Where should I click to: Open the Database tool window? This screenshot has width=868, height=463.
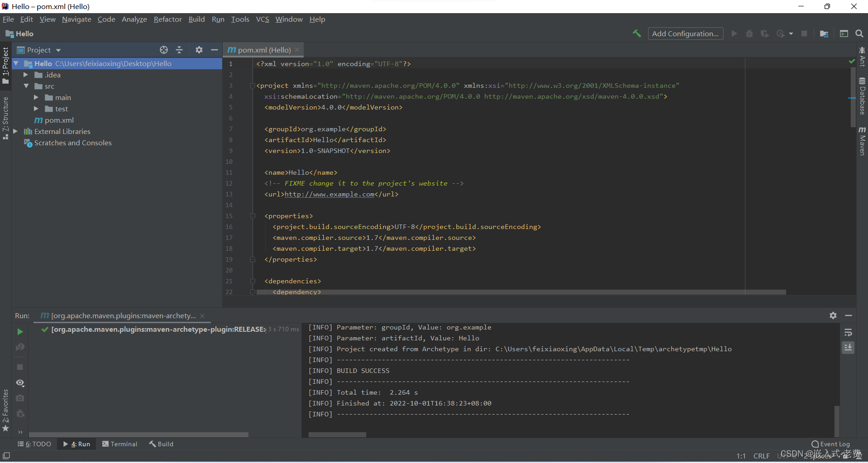click(862, 96)
